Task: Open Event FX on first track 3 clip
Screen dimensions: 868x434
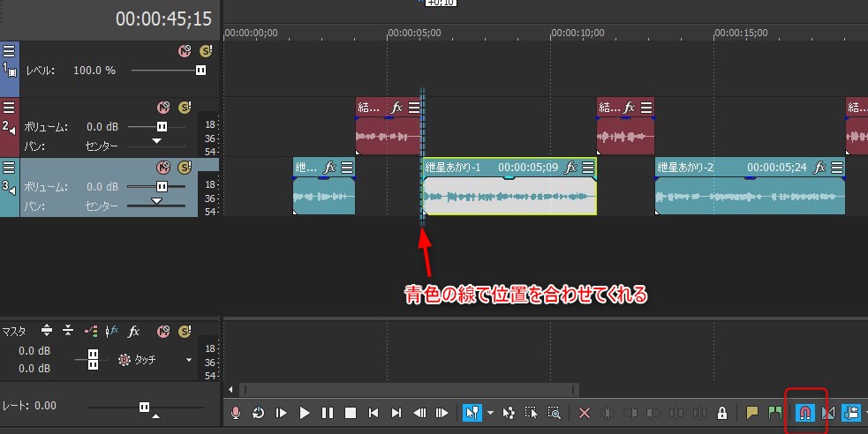Action: tap(330, 168)
